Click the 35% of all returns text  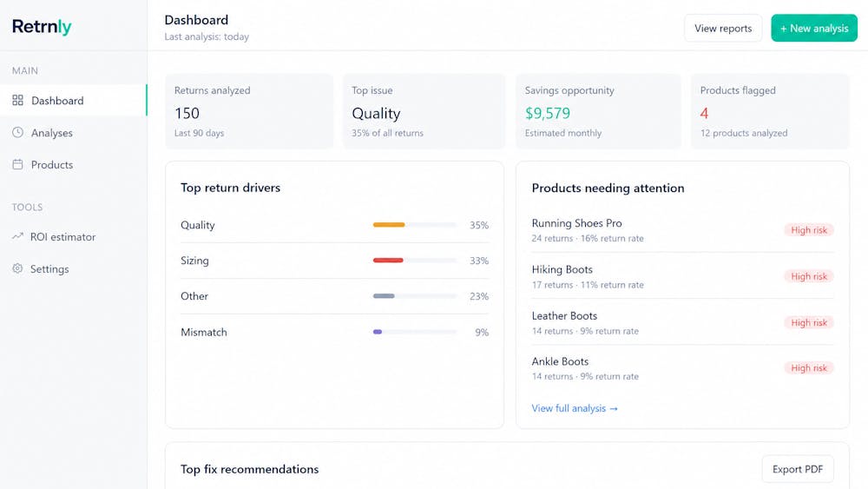click(x=387, y=133)
